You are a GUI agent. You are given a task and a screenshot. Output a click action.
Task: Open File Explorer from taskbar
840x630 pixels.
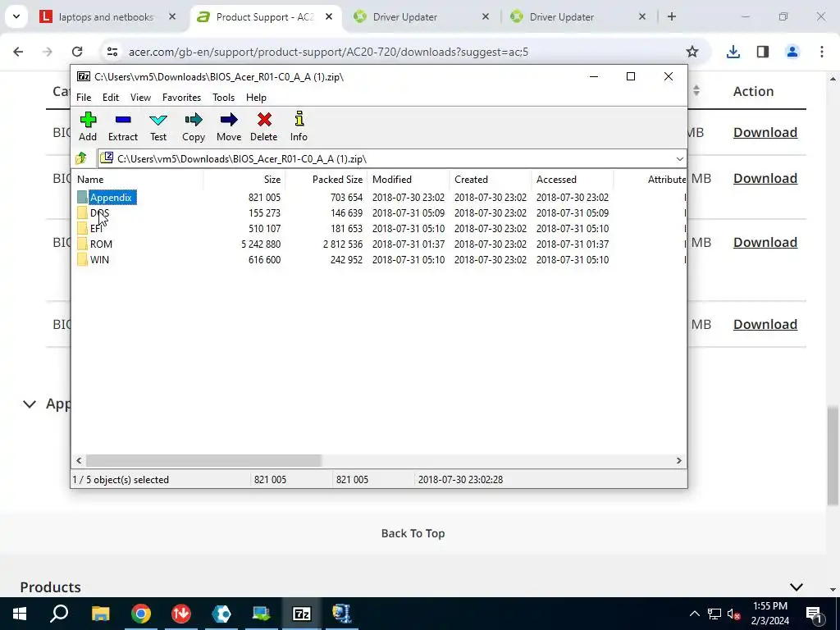pos(100,614)
